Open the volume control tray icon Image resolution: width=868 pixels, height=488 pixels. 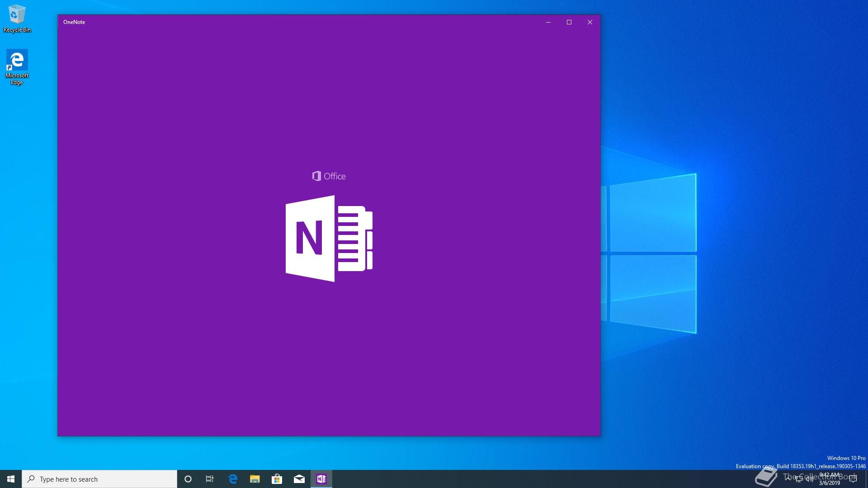coord(810,479)
